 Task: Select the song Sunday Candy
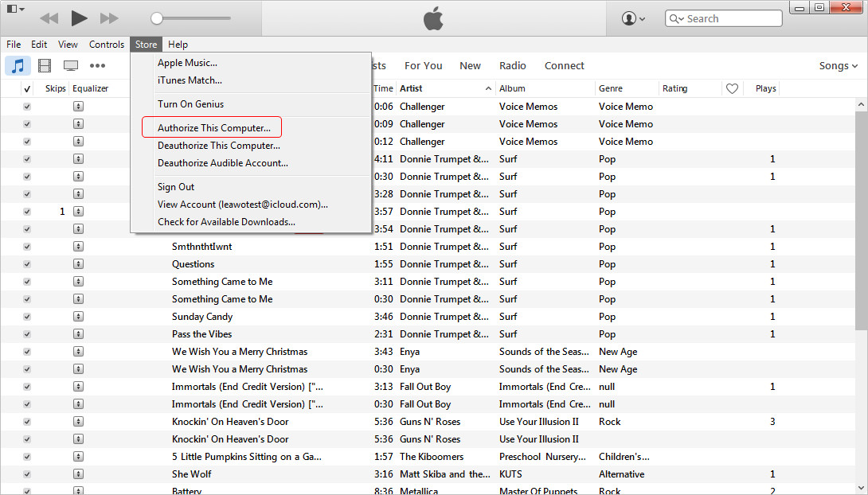202,317
